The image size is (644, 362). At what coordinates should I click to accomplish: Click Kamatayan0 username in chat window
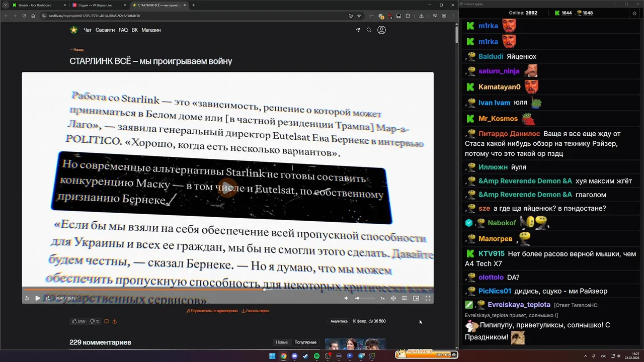(x=500, y=87)
